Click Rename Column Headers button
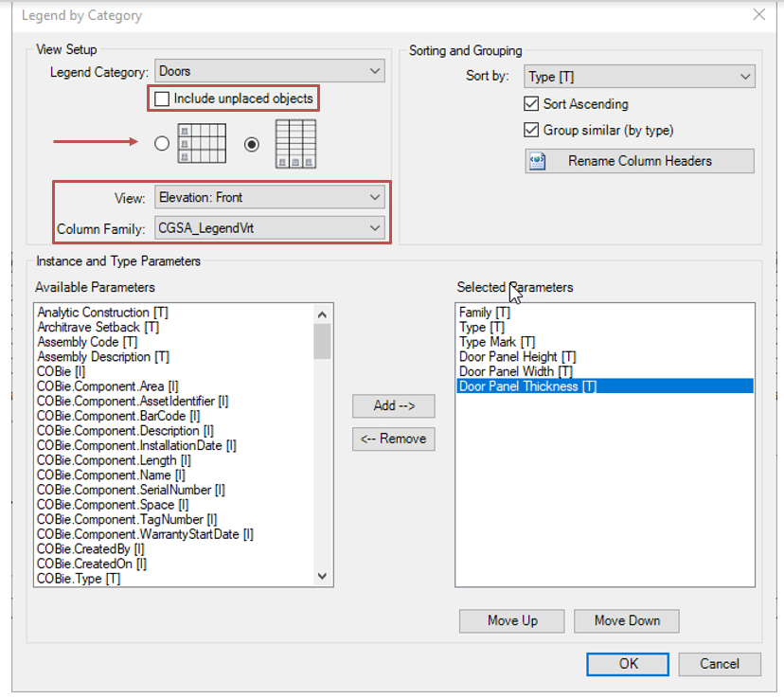 [x=639, y=161]
